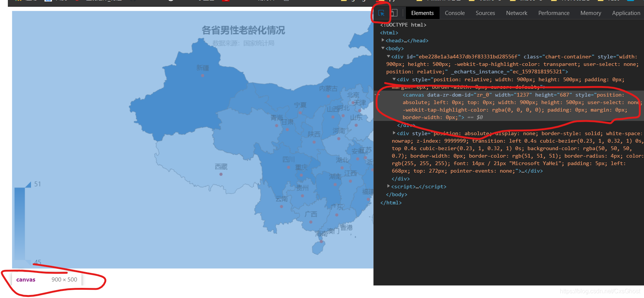Open the Performance tab
The height and width of the screenshot is (298, 644).
tap(554, 13)
